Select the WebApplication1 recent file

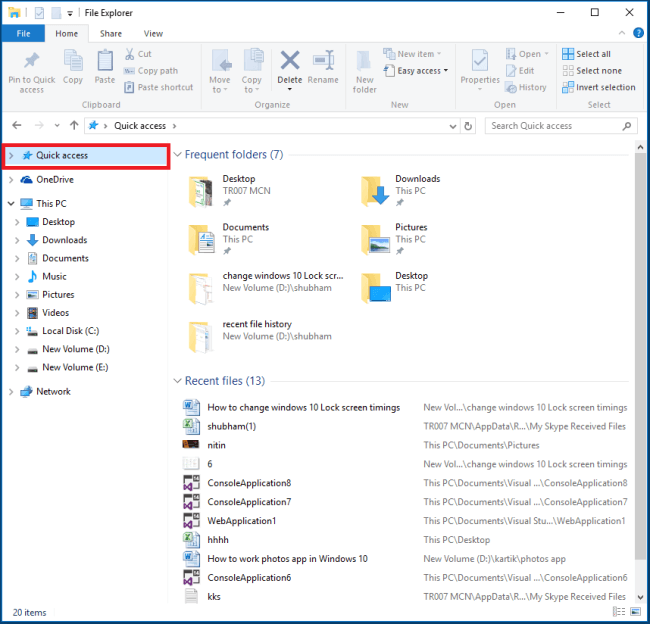242,521
